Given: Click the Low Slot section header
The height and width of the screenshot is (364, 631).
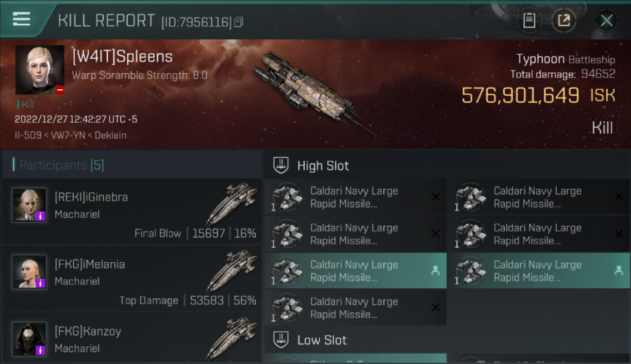Looking at the screenshot, I should point(322,340).
